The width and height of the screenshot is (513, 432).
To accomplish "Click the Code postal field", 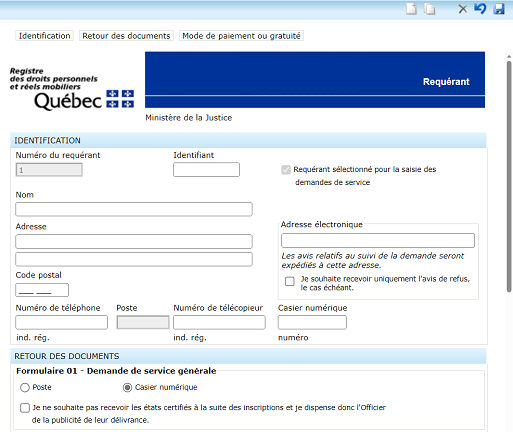I will [x=42, y=290].
